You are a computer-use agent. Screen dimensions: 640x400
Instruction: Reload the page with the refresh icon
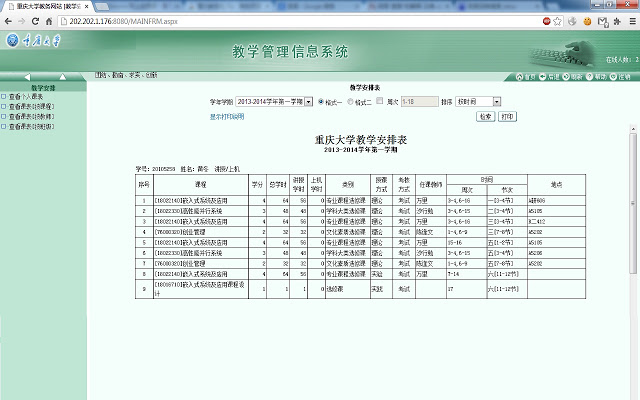click(35, 21)
